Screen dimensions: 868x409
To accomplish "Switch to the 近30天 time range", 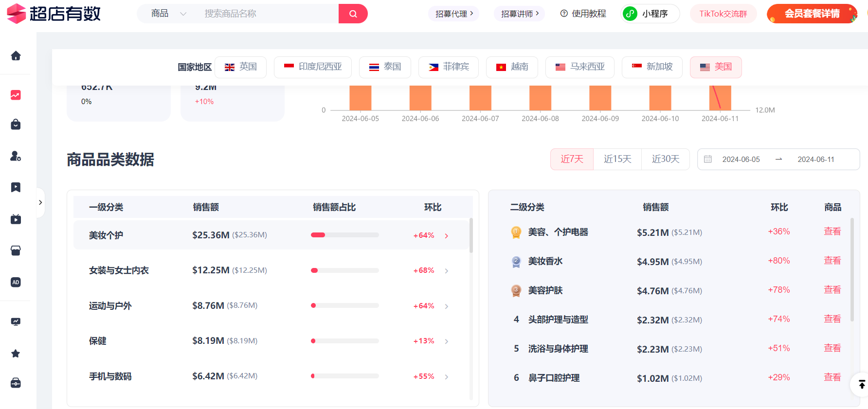I will [666, 160].
